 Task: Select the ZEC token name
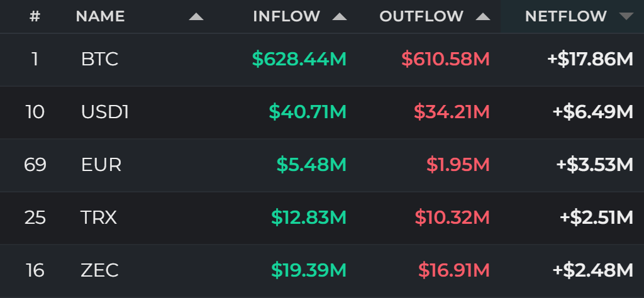point(100,270)
